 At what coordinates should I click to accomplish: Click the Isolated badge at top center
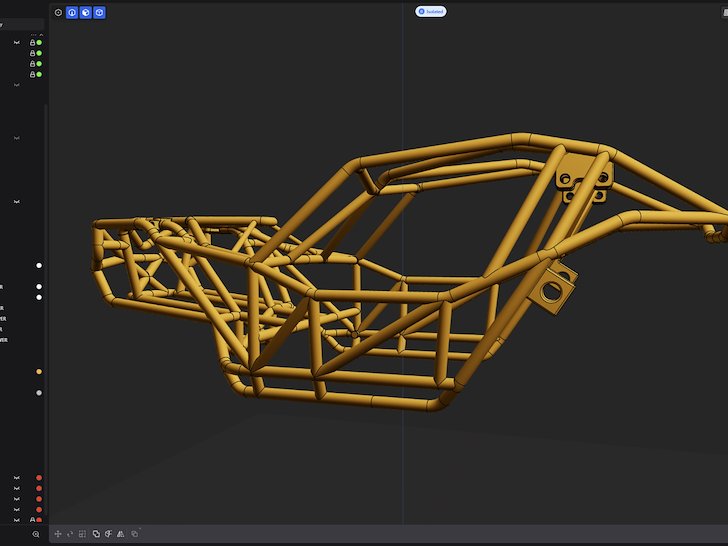coord(431,11)
